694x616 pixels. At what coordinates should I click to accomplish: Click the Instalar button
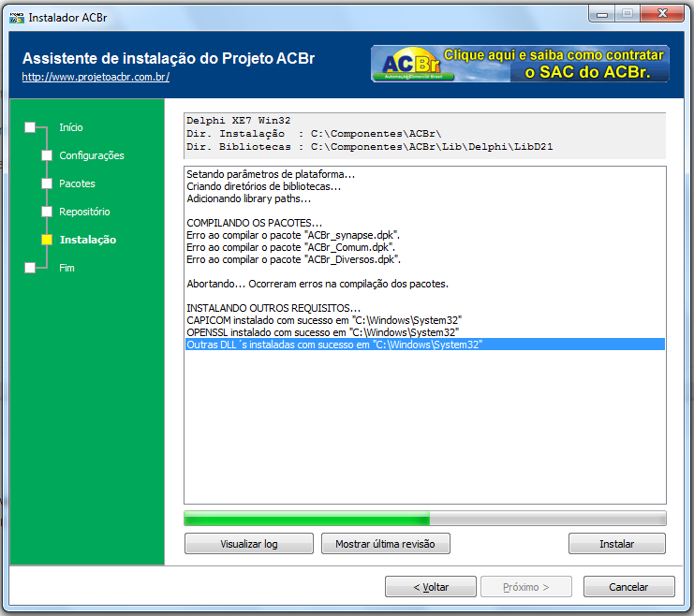point(617,543)
